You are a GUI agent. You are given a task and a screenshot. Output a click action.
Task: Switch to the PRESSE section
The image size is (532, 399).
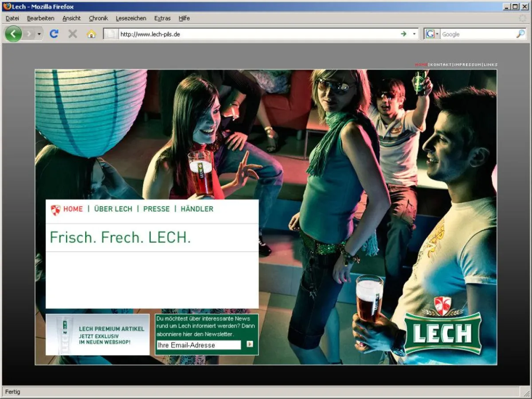156,209
